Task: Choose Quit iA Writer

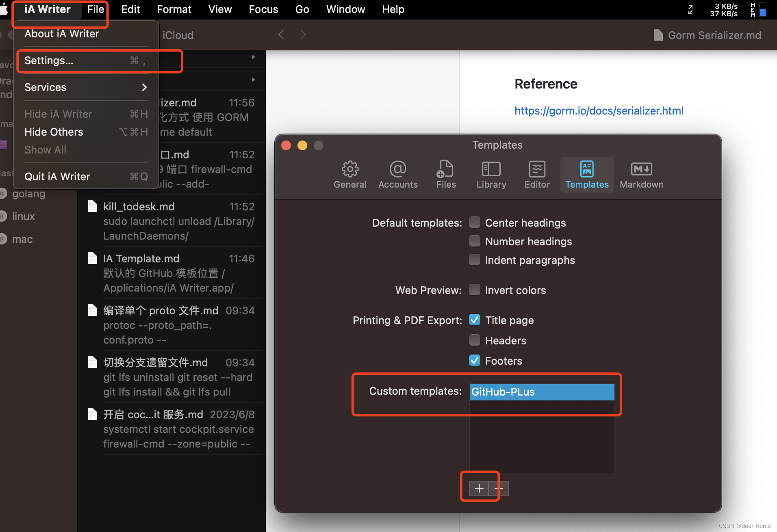Action: pos(86,177)
